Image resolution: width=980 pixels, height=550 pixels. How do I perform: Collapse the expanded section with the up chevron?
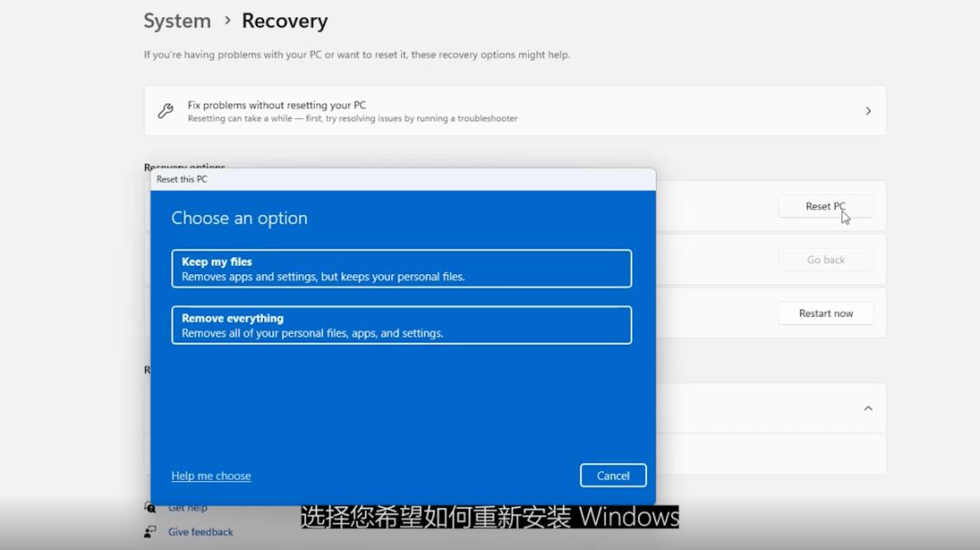[x=867, y=408]
